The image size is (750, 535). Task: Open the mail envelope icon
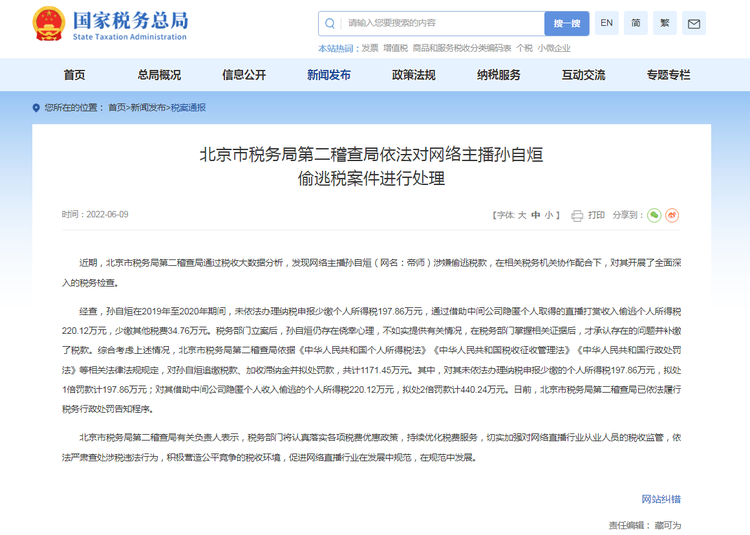pos(694,23)
